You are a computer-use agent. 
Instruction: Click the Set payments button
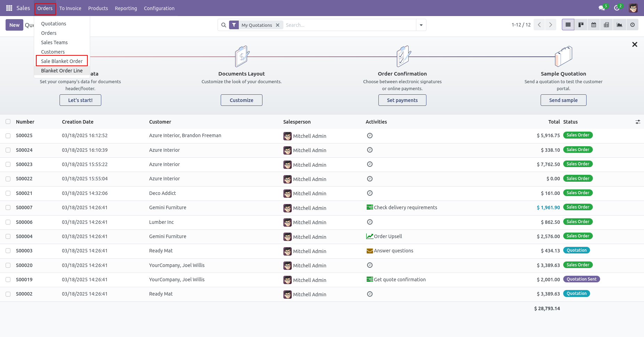402,100
